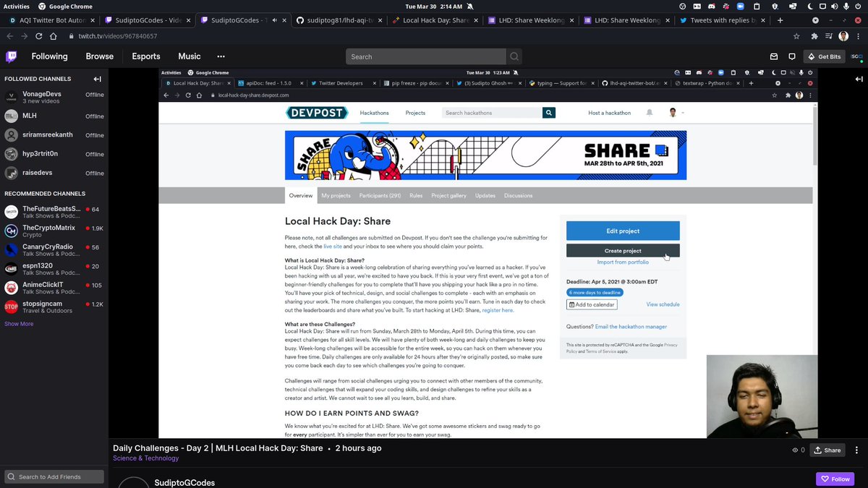Open AnimeClickIT recommended channel
This screenshot has width=868, height=488.
click(x=54, y=288)
